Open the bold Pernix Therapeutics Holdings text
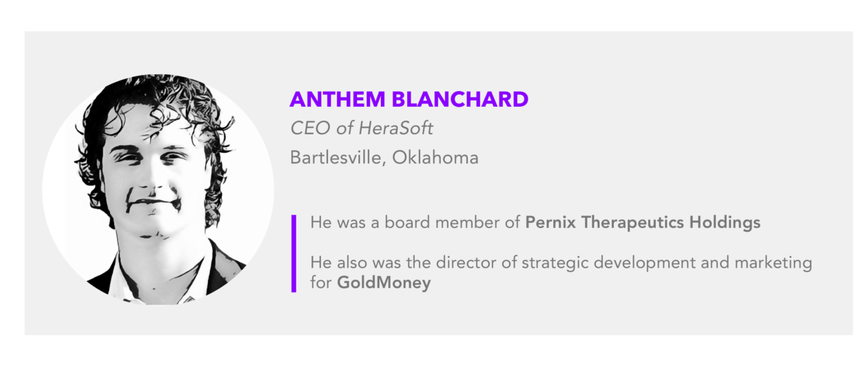Screen dimensions: 868x381 tap(643, 223)
